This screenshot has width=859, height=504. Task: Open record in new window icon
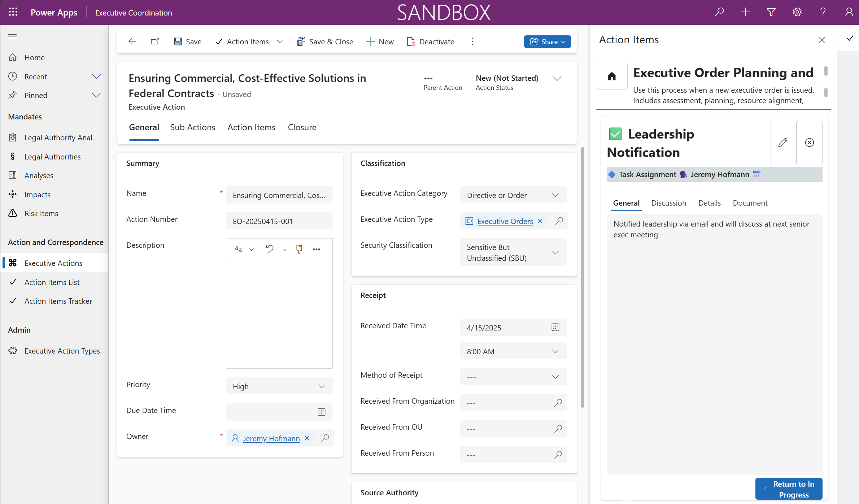(155, 41)
